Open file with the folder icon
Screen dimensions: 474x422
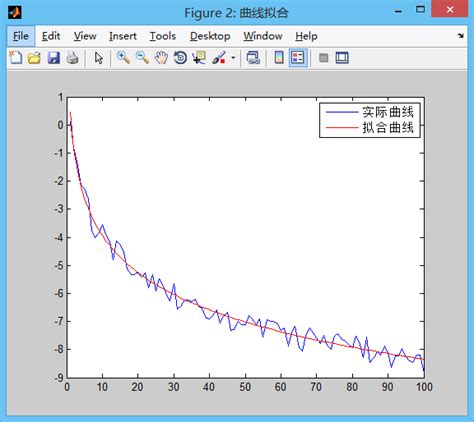tap(34, 58)
